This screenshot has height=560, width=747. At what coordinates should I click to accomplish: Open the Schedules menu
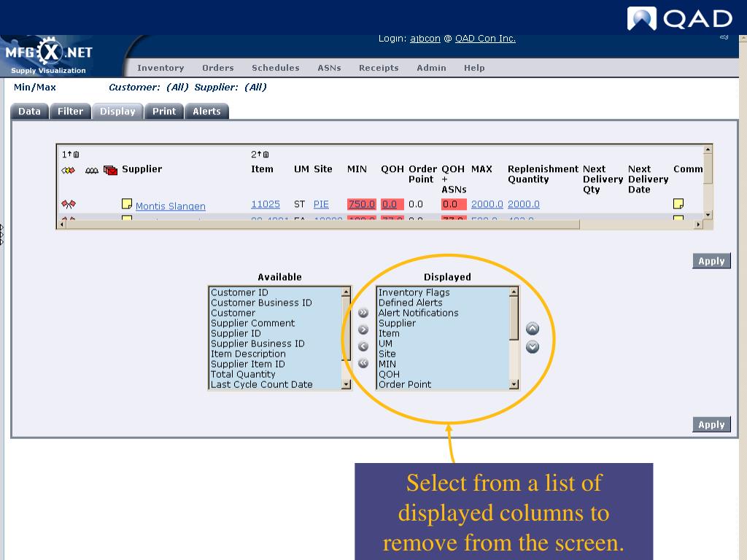[x=275, y=68]
